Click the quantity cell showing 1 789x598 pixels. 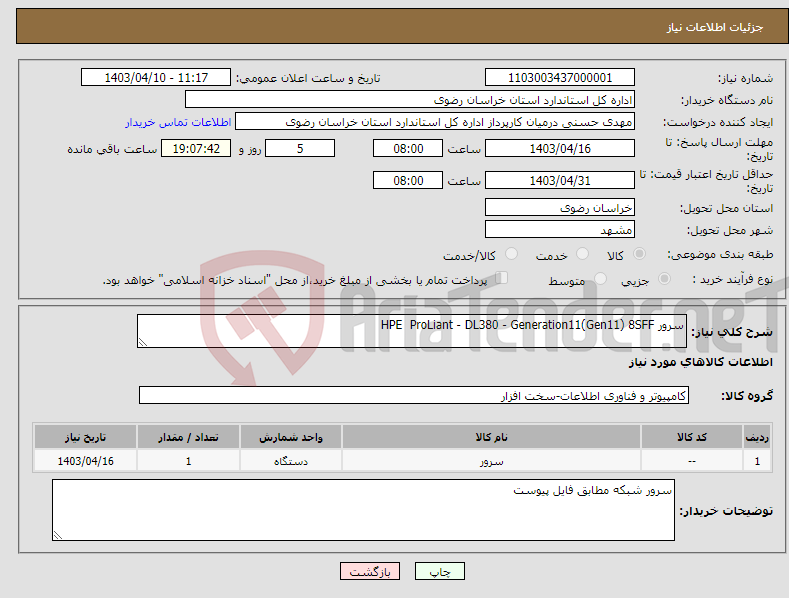tap(188, 461)
